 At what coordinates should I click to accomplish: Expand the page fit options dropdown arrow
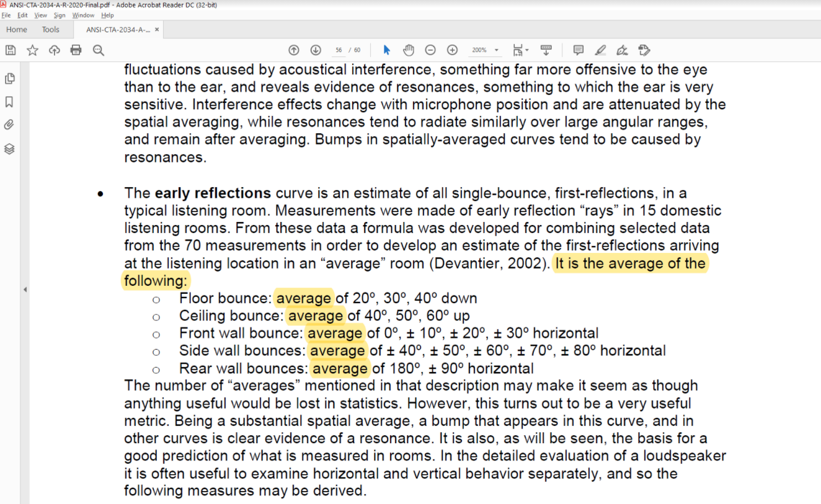point(526,50)
